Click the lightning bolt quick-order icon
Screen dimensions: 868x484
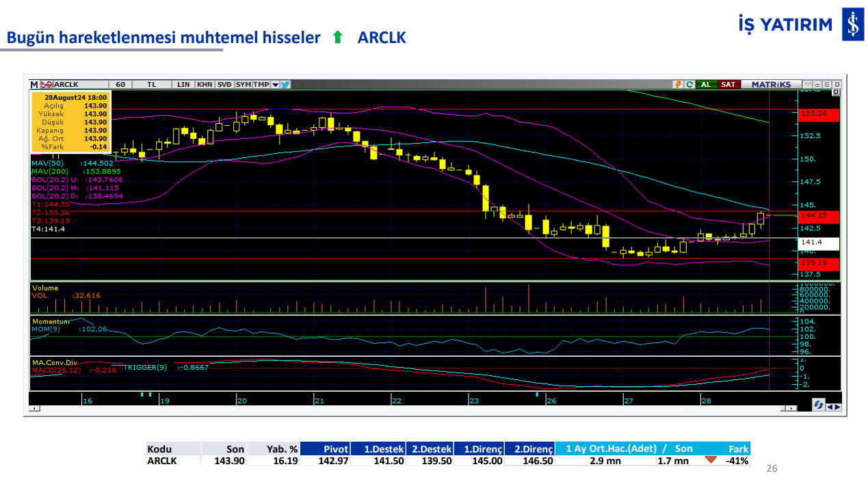tap(678, 85)
